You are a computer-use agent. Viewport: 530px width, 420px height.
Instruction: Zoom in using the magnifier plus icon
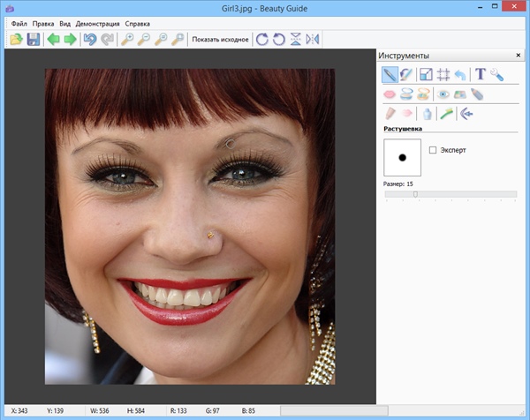[x=126, y=40]
